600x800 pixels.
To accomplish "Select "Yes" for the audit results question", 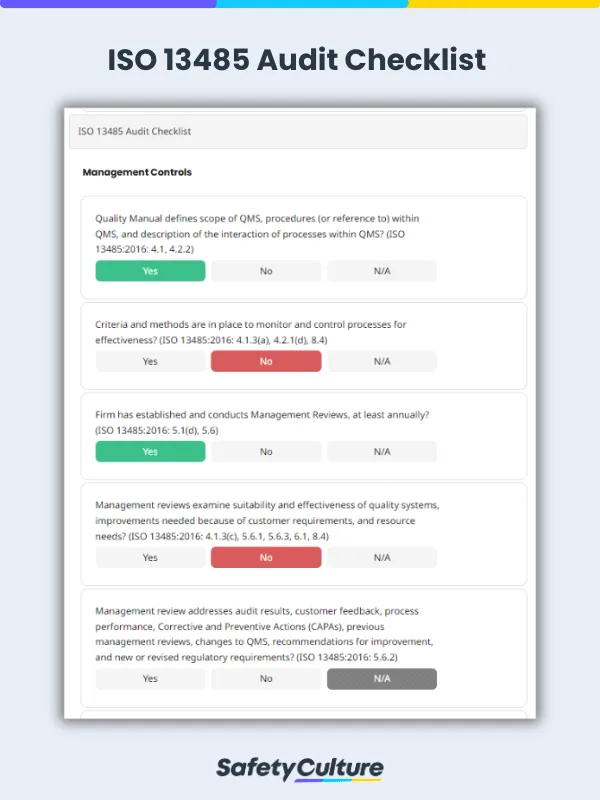I will click(x=150, y=679).
